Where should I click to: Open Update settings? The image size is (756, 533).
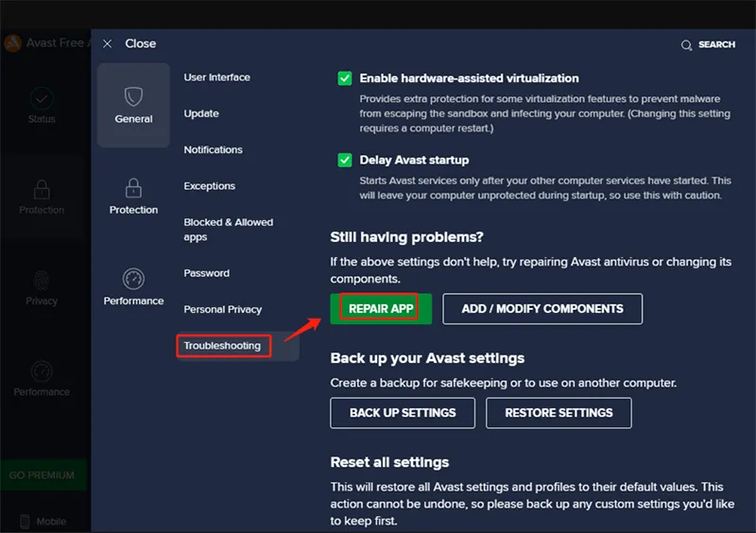click(x=201, y=113)
